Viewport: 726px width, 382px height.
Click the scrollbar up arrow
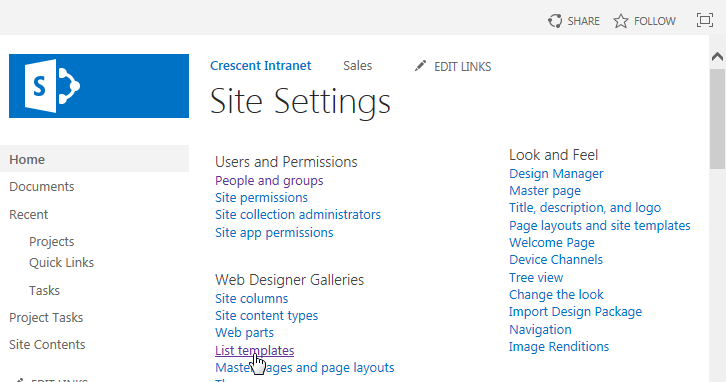point(717,56)
